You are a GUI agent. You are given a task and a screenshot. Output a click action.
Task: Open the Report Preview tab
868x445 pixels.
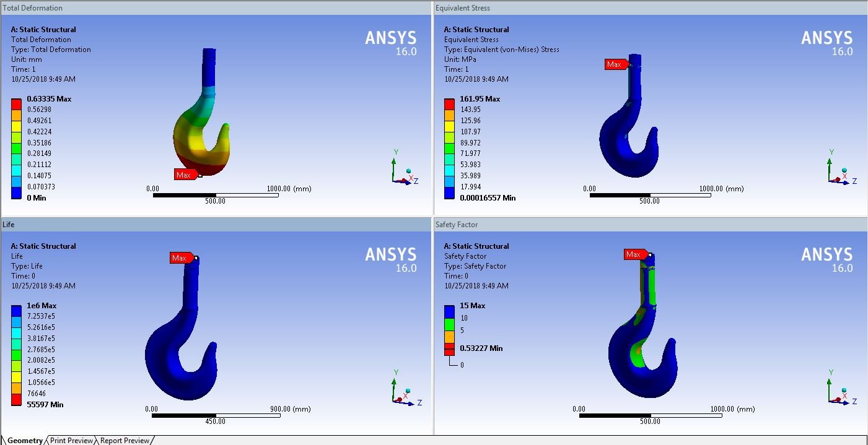(x=125, y=441)
